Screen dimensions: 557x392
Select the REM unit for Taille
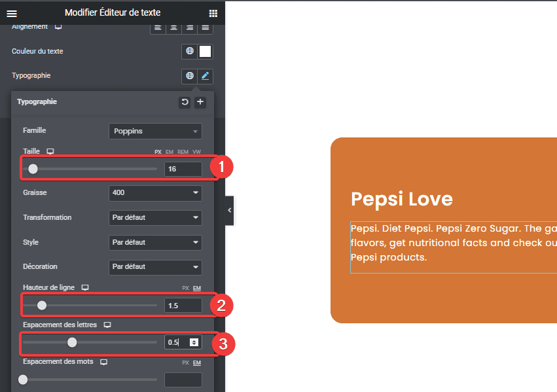point(183,152)
